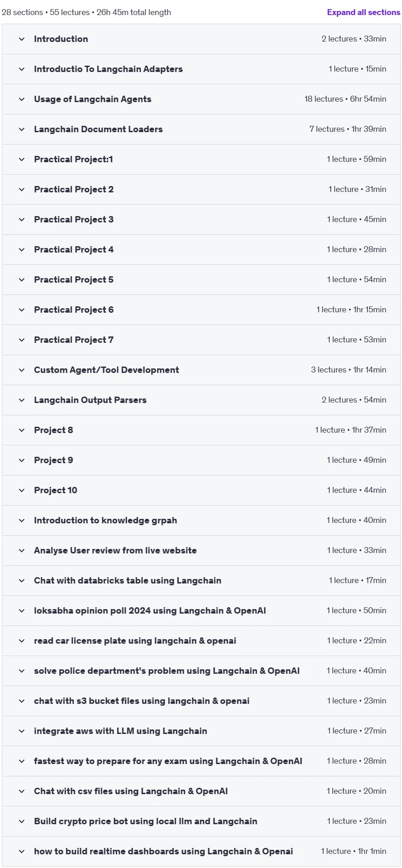Expand the Langchain Document Loaders chevron
This screenshot has height=868, width=402.
tap(21, 129)
